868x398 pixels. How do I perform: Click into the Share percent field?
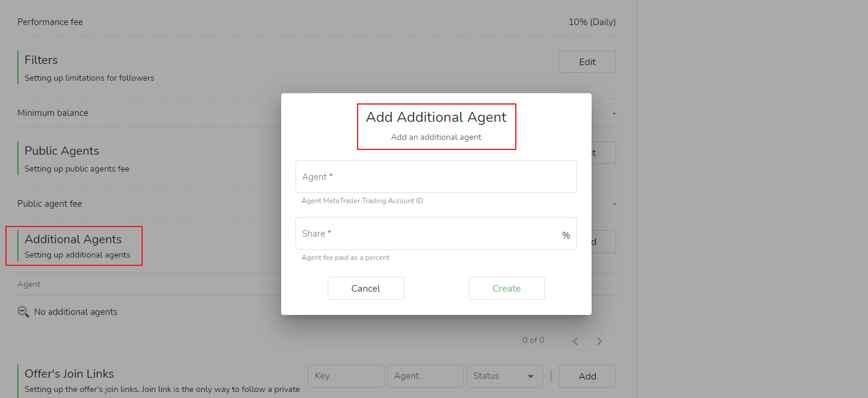pos(427,234)
